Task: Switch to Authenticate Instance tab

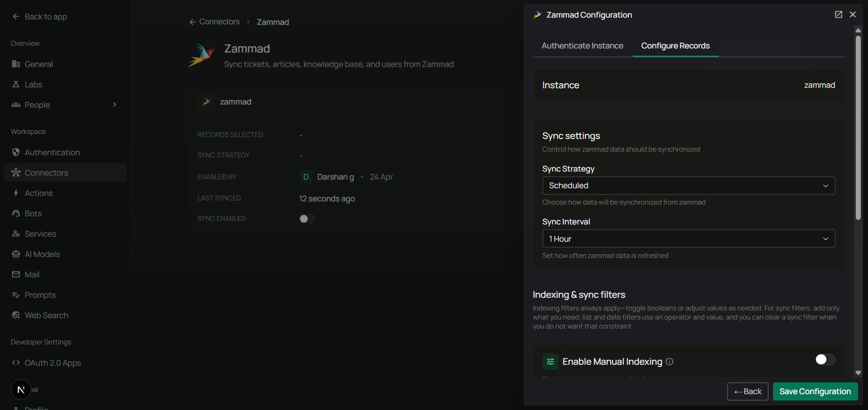Action: [582, 46]
